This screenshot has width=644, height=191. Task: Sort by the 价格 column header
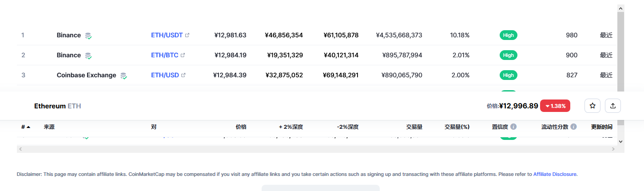click(241, 127)
